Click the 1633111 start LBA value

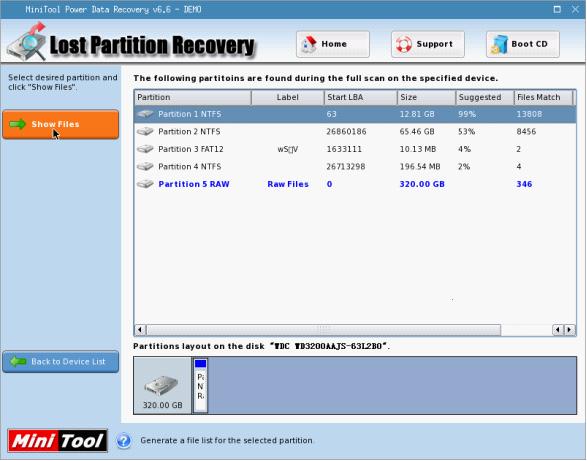pyautogui.click(x=344, y=149)
